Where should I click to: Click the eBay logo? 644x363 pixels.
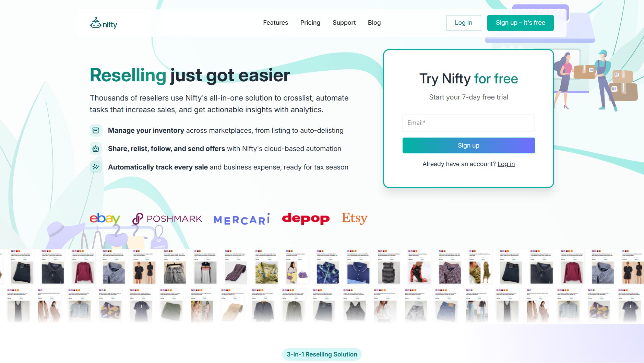[105, 218]
